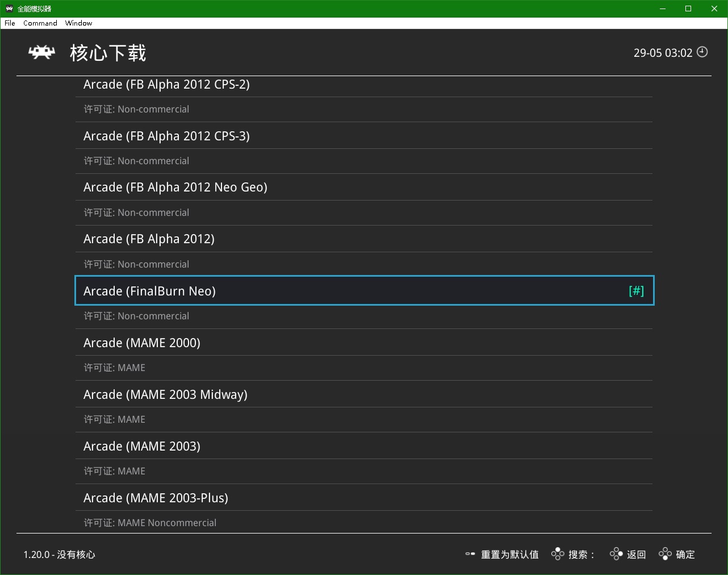728x575 pixels.
Task: Click the app icon in the title bar
Action: click(x=9, y=9)
